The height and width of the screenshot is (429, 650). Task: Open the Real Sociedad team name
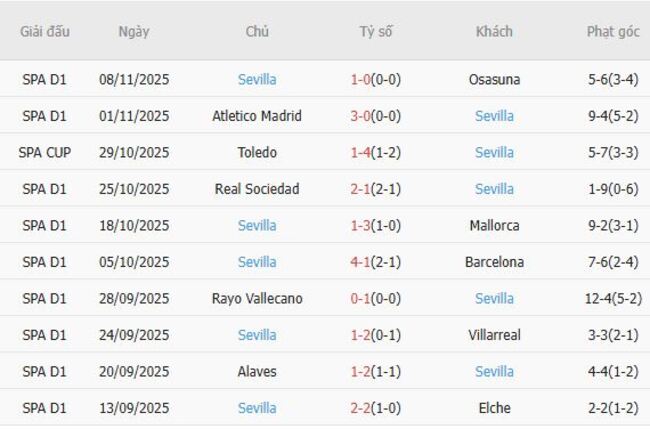(x=257, y=189)
